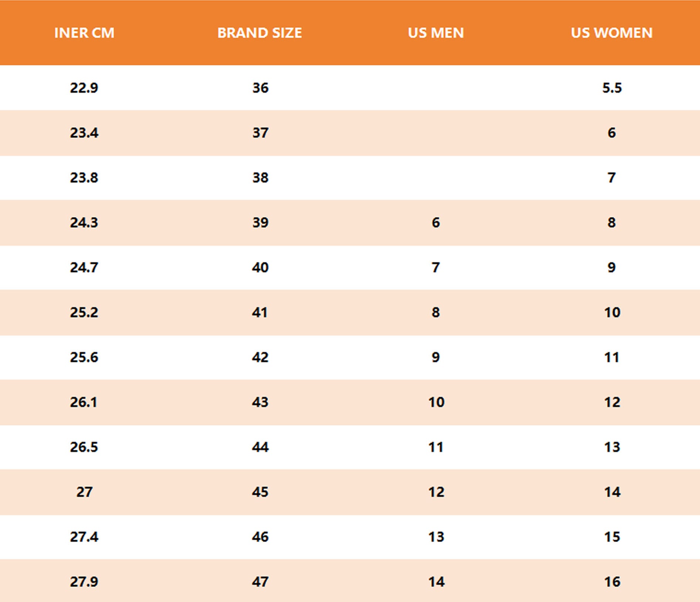The height and width of the screenshot is (602, 700).
Task: Select brand size 47 cell
Action: (x=260, y=582)
